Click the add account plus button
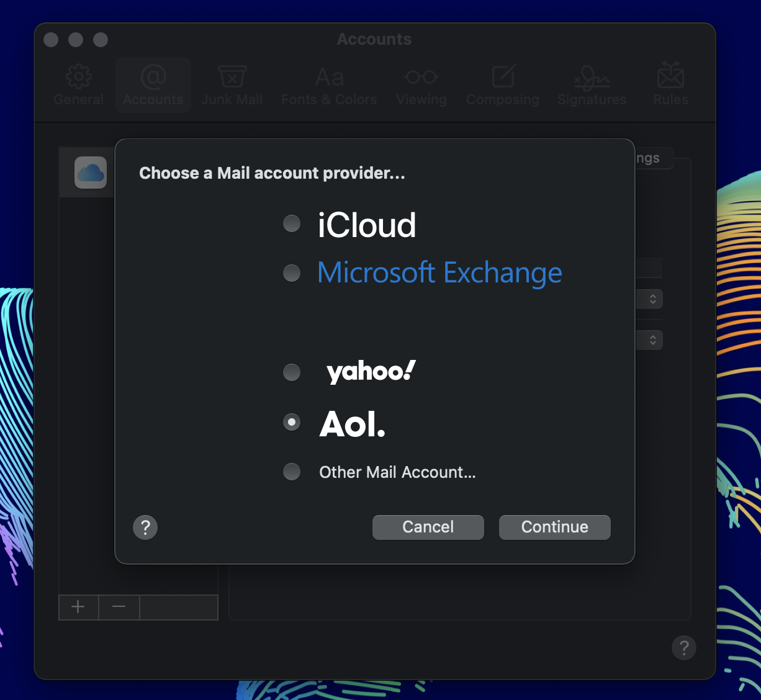The width and height of the screenshot is (761, 700). click(x=78, y=607)
